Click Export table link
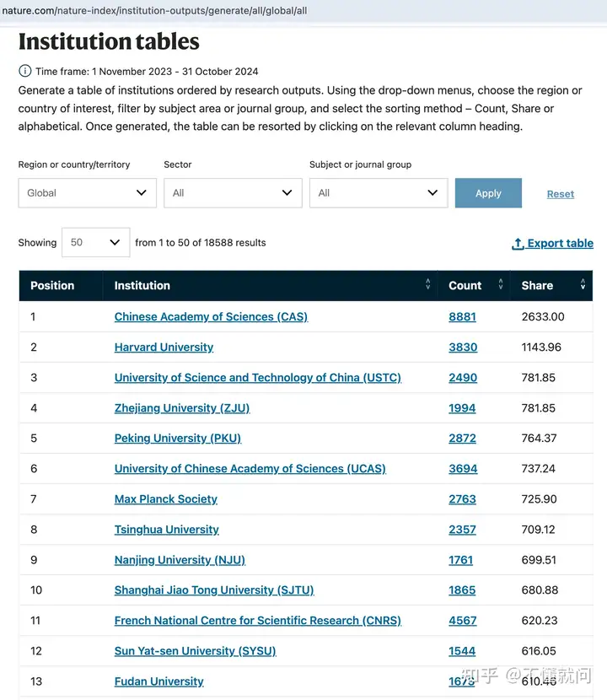607x700 pixels. coord(560,244)
